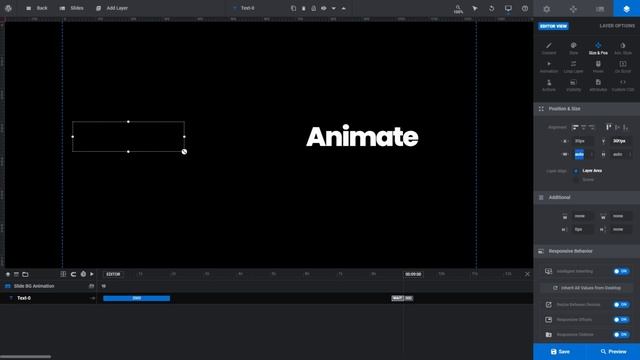Align layer horizontally left
640x360 pixels.
[x=575, y=127]
